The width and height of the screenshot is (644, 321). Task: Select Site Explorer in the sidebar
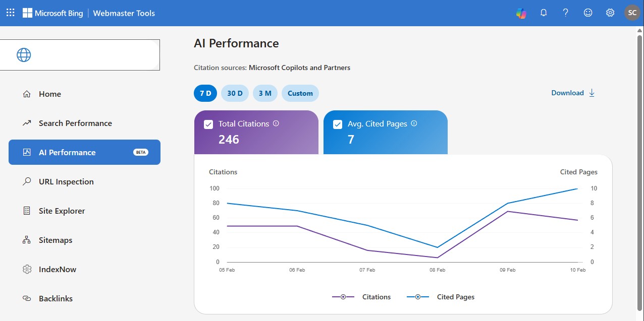[62, 211]
